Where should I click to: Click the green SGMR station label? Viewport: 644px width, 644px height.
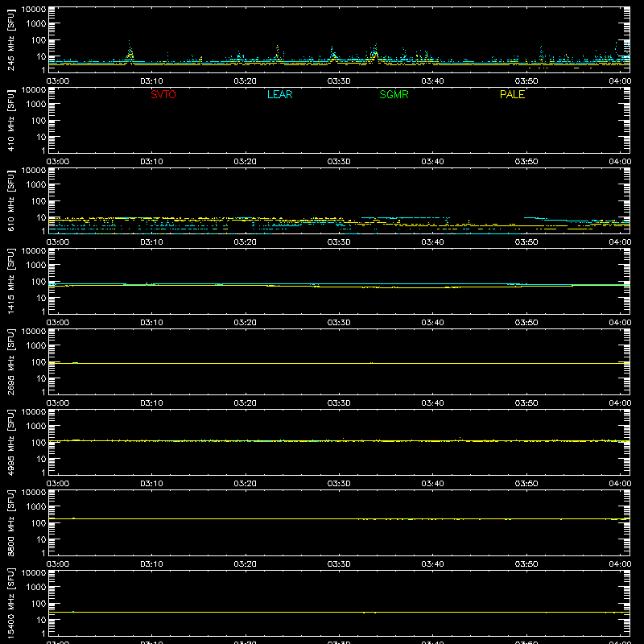point(394,94)
